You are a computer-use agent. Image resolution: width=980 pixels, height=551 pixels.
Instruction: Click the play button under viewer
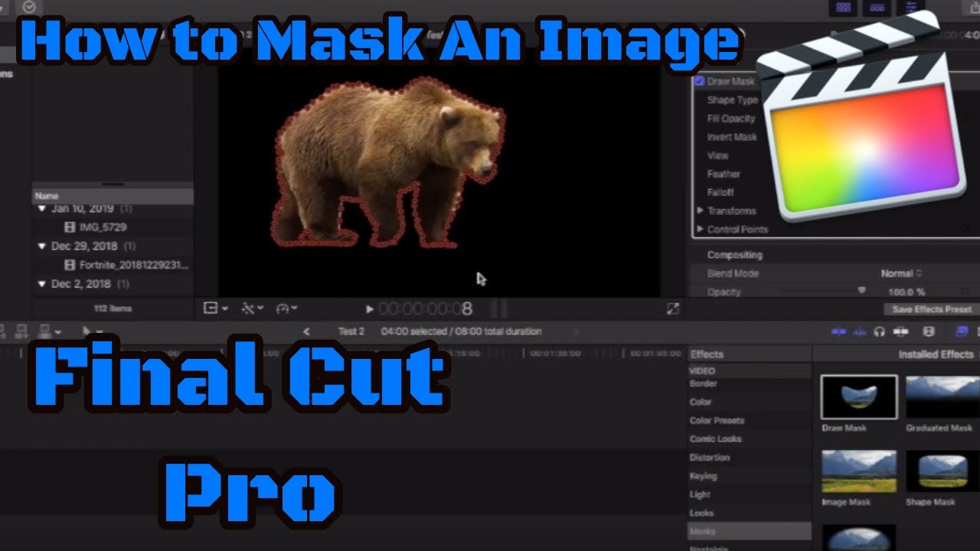tap(370, 309)
